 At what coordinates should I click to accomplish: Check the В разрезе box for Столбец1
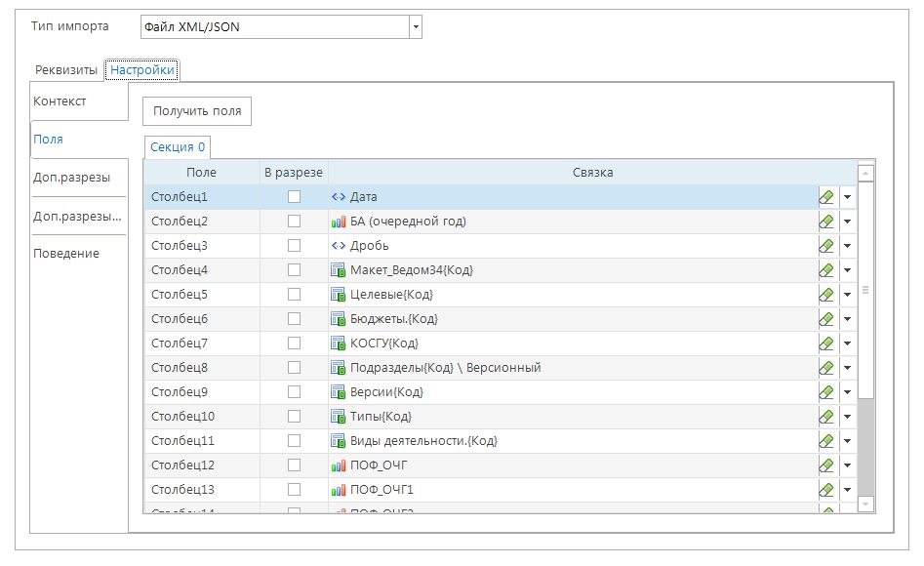pos(294,197)
